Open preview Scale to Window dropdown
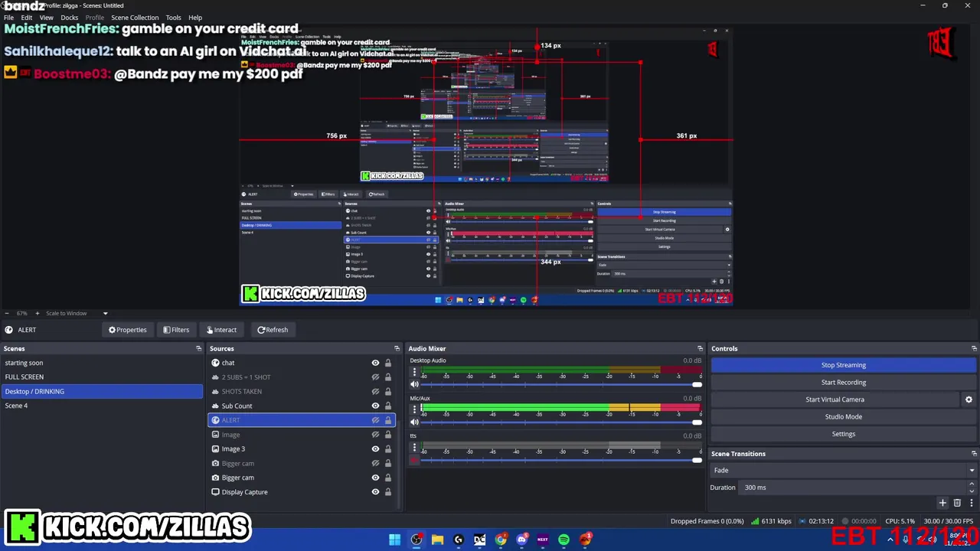This screenshot has width=980, height=551. click(77, 313)
